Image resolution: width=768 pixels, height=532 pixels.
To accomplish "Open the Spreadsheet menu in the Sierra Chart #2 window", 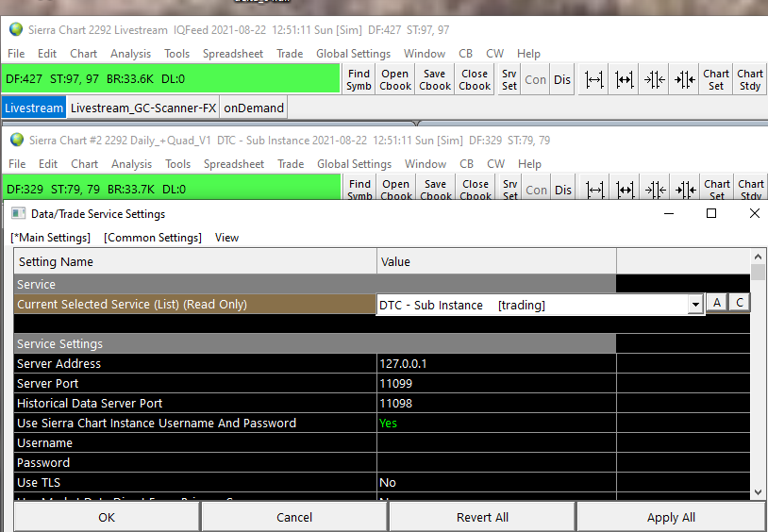I will [234, 163].
